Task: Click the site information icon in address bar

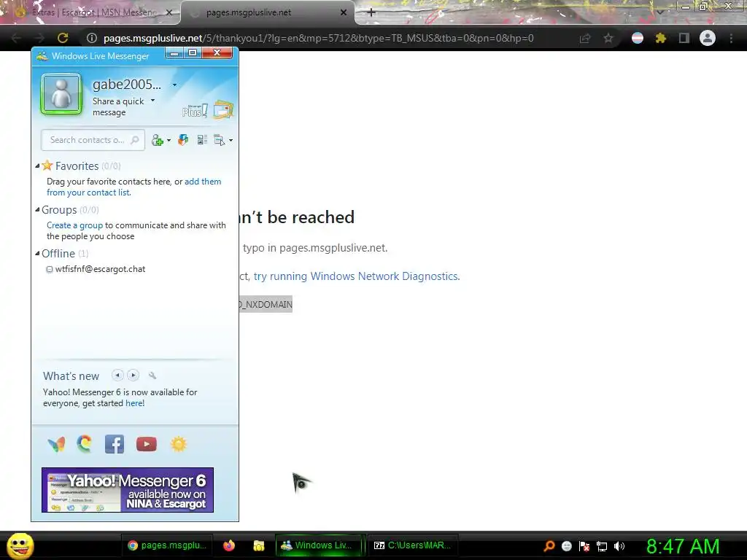Action: (x=92, y=38)
